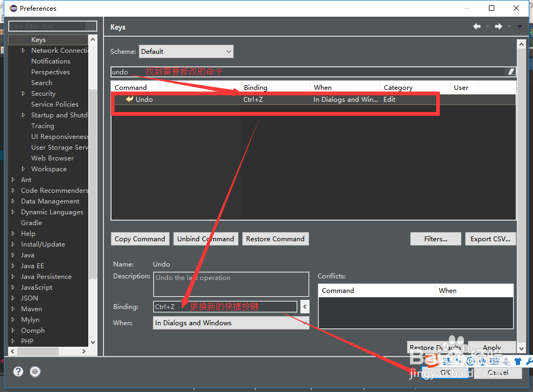Select the JavaScript preferences item
Screen dimensions: 533x392
coord(37,288)
